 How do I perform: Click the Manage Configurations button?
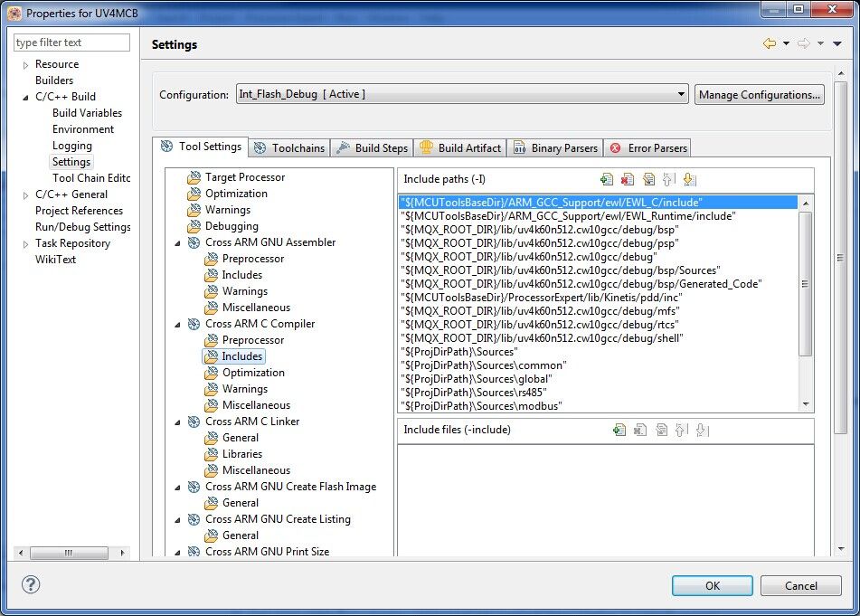tap(759, 94)
